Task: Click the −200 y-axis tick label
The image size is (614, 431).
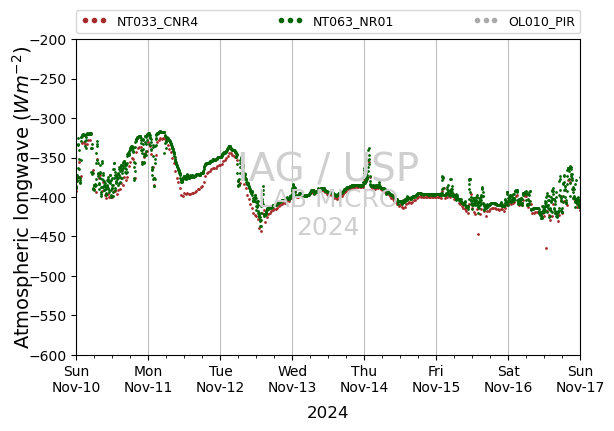Action: 50,40
